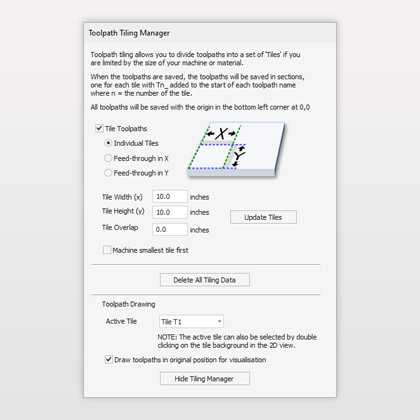The width and height of the screenshot is (420, 420).
Task: Click the Update Tiles button
Action: tap(263, 217)
